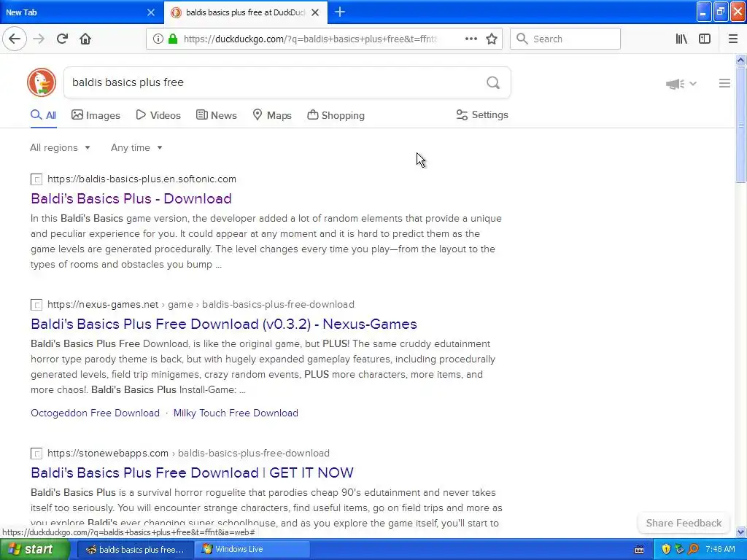This screenshot has height=560, width=747.
Task: Click the security shield tray icon
Action: tap(666, 549)
